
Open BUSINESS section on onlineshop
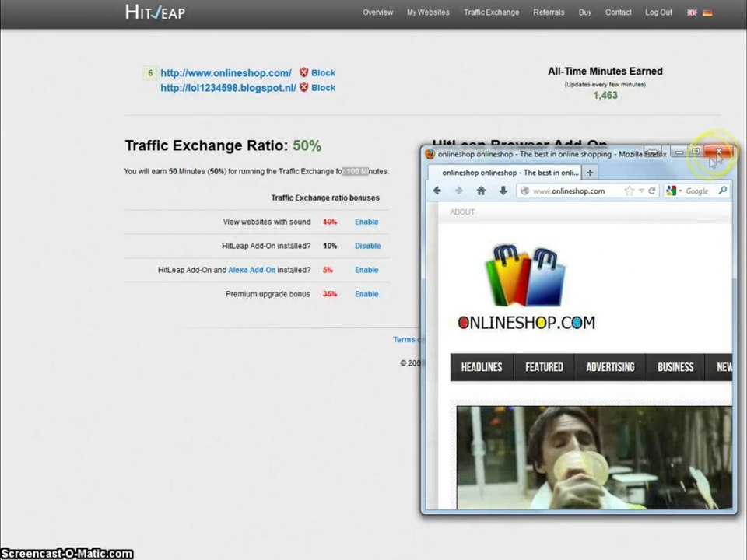point(675,367)
